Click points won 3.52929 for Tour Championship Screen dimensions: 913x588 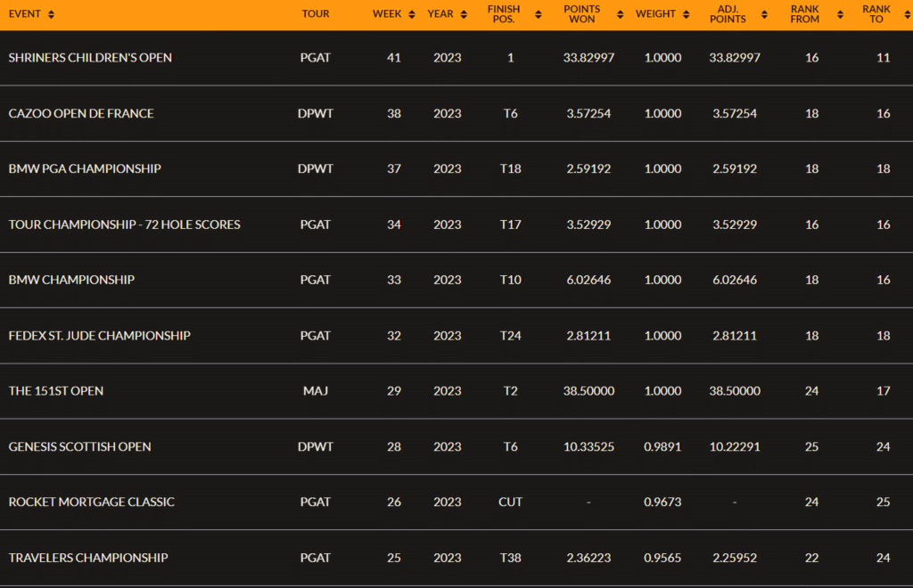coord(588,225)
